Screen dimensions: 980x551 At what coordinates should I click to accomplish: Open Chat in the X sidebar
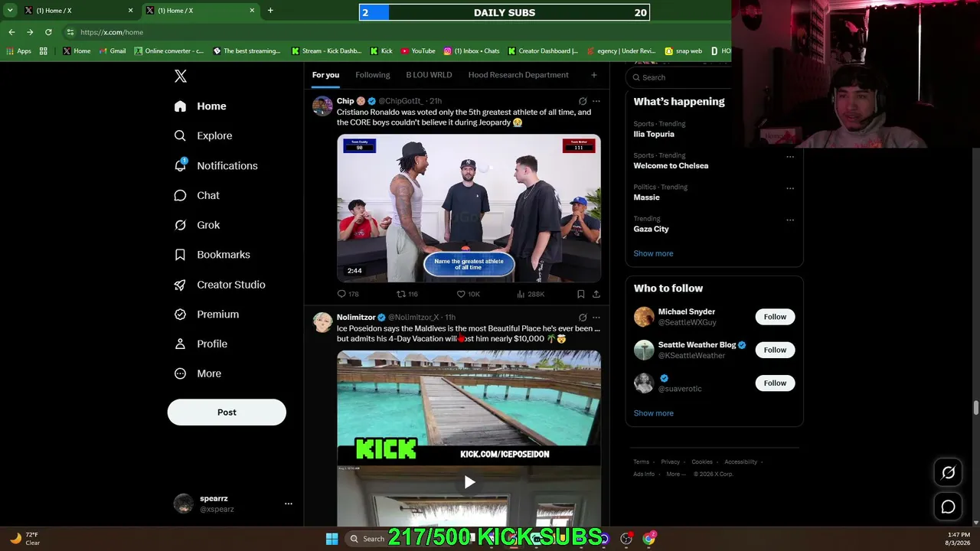[x=197, y=195]
